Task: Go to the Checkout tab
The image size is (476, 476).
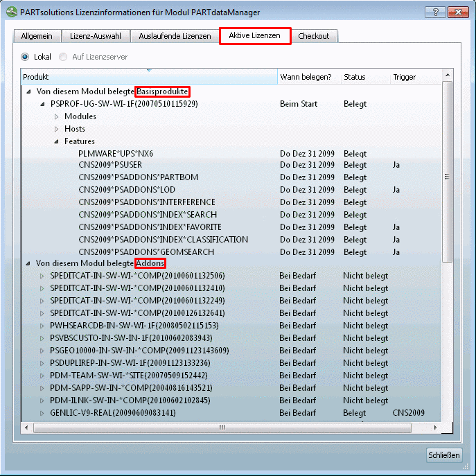Action: 314,36
